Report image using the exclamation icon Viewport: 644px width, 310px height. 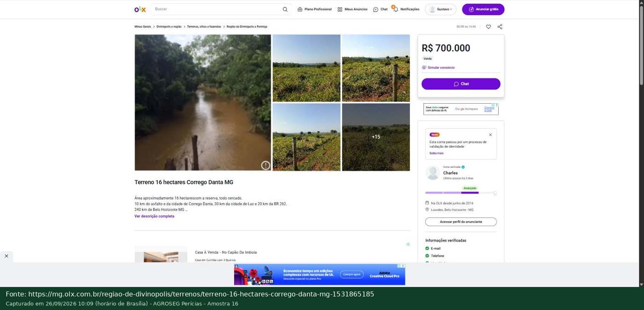tap(265, 165)
